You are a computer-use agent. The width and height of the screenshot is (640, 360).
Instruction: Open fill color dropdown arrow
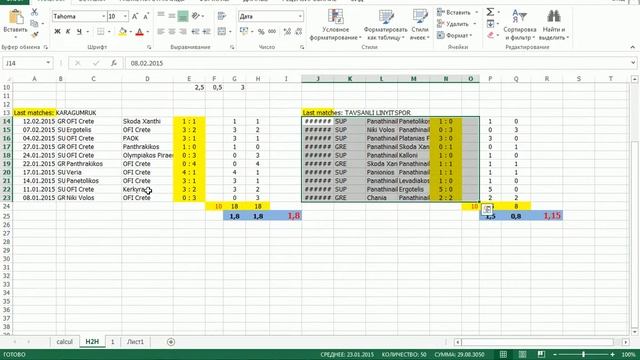click(131, 31)
